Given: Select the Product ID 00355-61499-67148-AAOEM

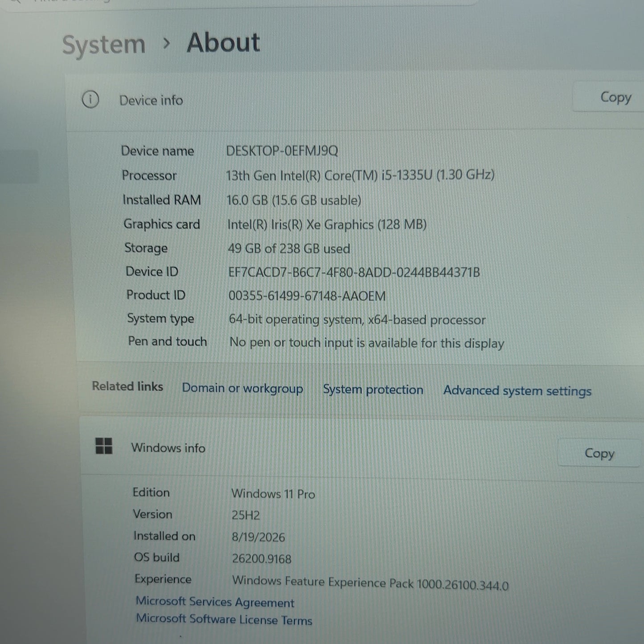Looking at the screenshot, I should pyautogui.click(x=307, y=296).
